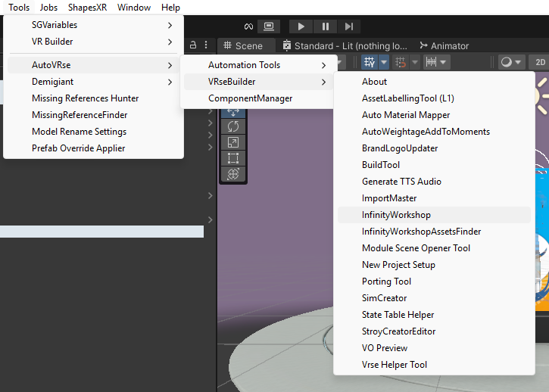Expand the VRseBuilder submenu
Image resolution: width=549 pixels, height=392 pixels.
click(258, 82)
